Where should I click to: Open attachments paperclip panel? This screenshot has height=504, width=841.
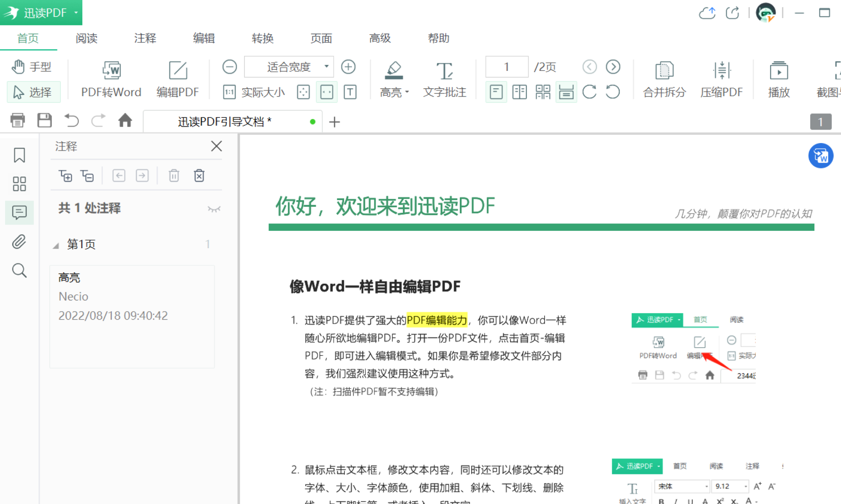19,241
